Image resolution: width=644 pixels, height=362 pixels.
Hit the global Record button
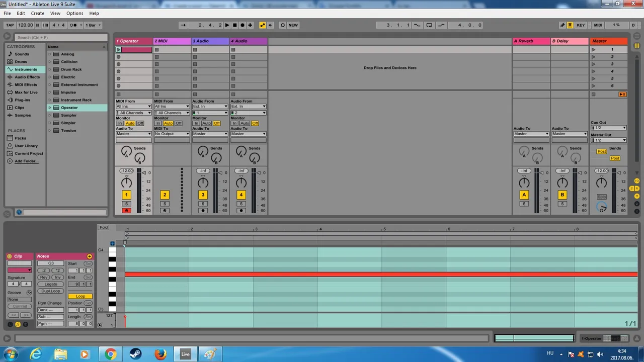pos(242,25)
